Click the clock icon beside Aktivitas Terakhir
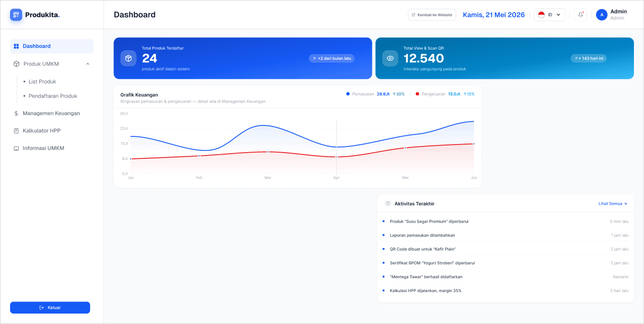This screenshot has height=324, width=644. [388, 203]
